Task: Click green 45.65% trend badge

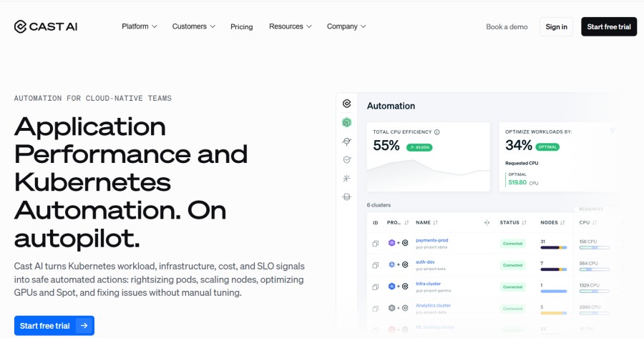Action: coord(419,147)
